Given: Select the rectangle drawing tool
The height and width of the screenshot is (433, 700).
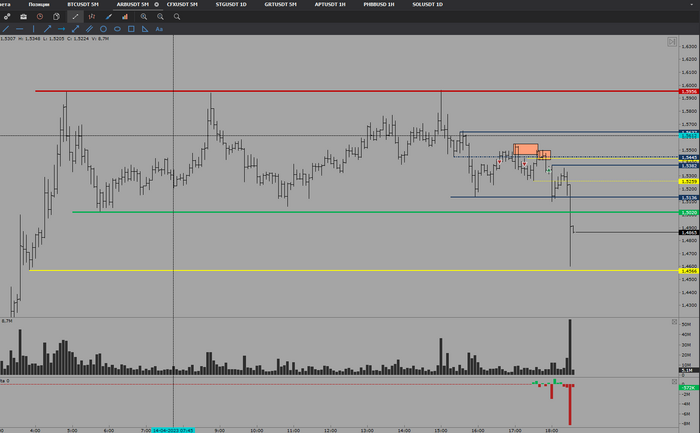Looking at the screenshot, I should [x=131, y=29].
